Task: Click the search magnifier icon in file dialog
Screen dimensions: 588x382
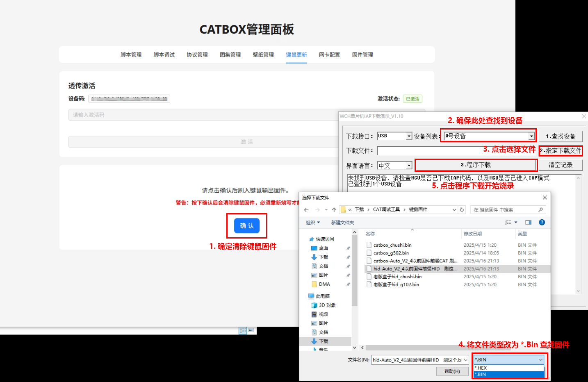Action: [540, 210]
